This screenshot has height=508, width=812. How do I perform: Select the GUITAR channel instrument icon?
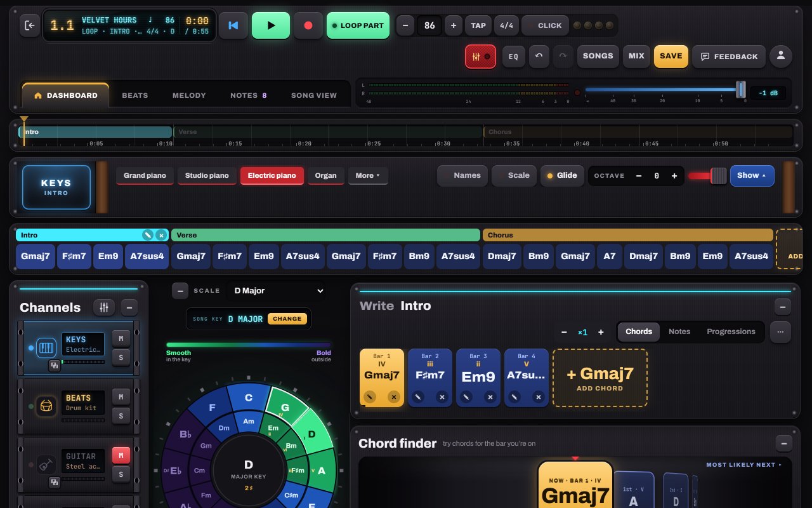(46, 464)
